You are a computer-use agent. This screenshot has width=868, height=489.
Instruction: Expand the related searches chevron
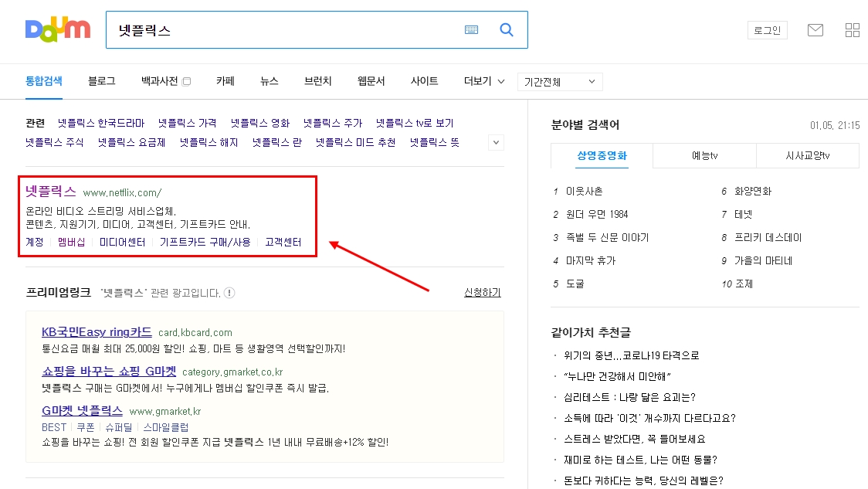496,142
